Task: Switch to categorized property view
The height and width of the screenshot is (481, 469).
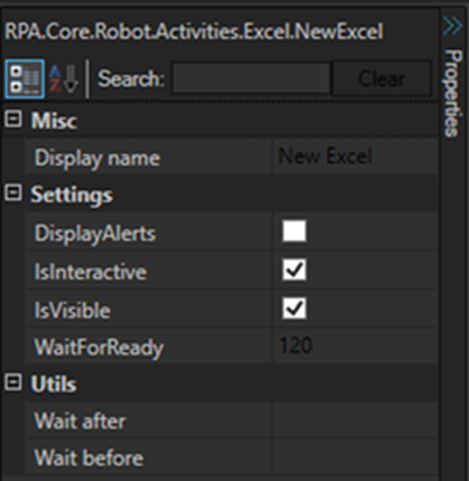Action: (24, 79)
